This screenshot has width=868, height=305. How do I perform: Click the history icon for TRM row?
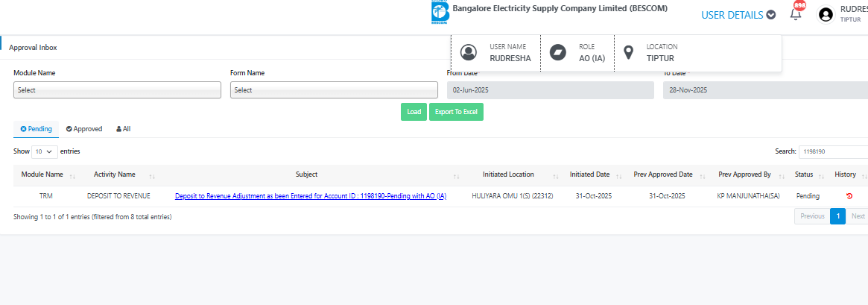tap(849, 196)
